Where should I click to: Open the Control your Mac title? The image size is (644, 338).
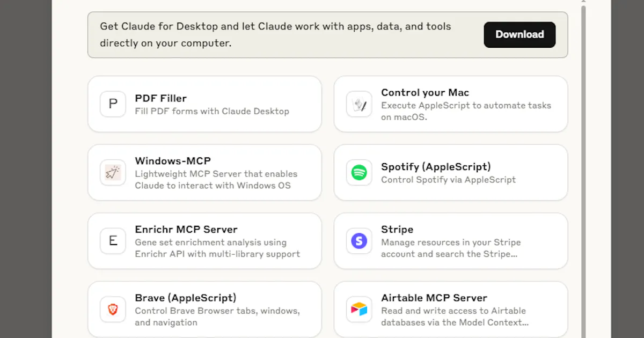426,92
